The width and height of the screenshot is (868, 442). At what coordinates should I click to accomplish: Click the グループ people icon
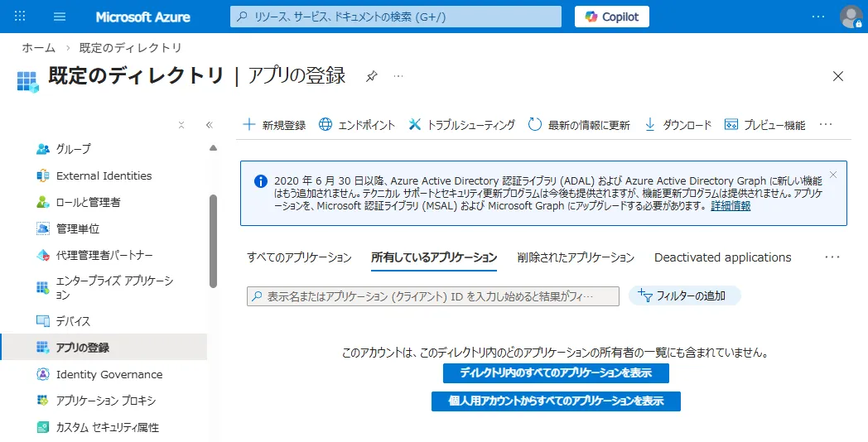pos(43,149)
